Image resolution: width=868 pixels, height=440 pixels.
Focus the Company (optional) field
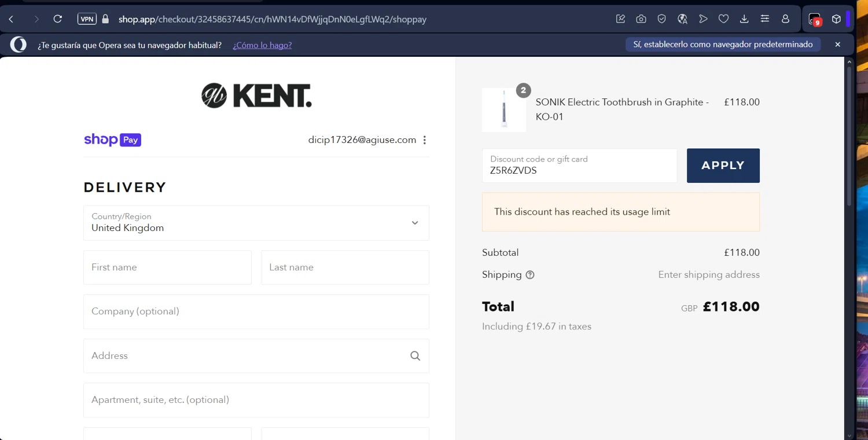click(x=256, y=311)
